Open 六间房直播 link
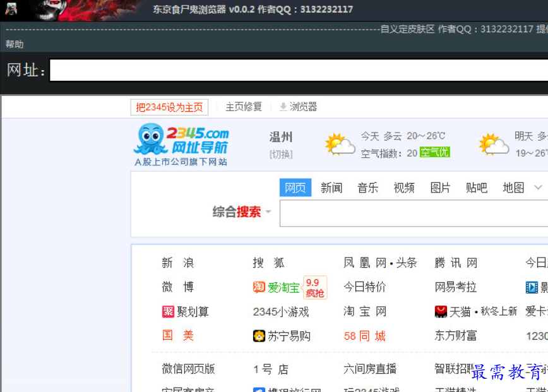 [x=370, y=369]
